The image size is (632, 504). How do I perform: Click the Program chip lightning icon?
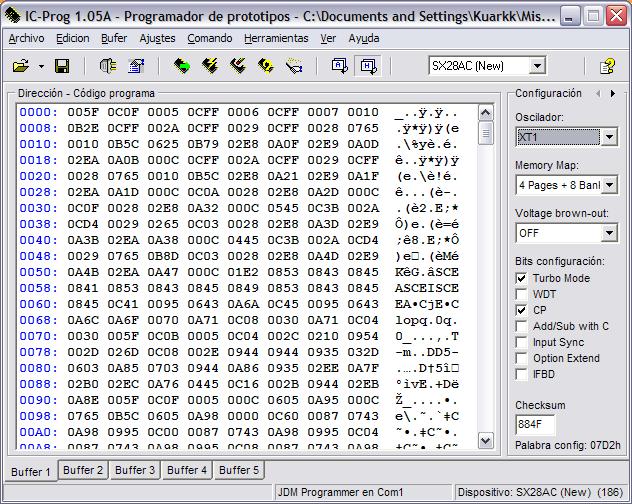pos(210,66)
